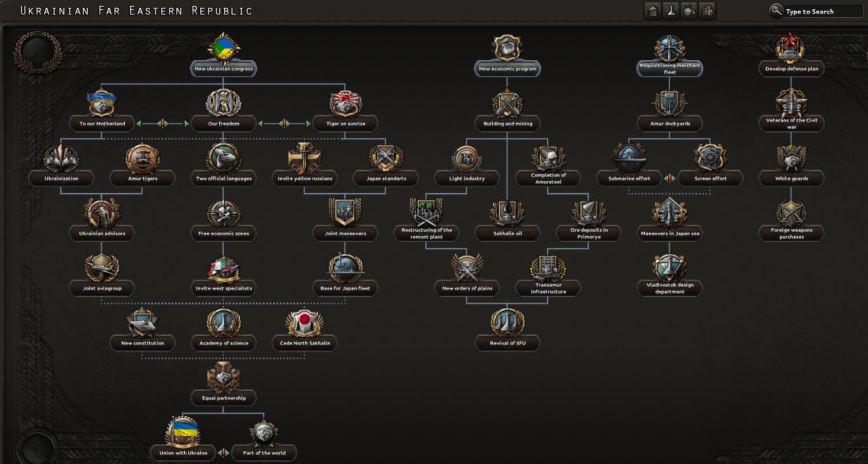
Task: Click the Two official languages focus icon
Action: [x=224, y=158]
